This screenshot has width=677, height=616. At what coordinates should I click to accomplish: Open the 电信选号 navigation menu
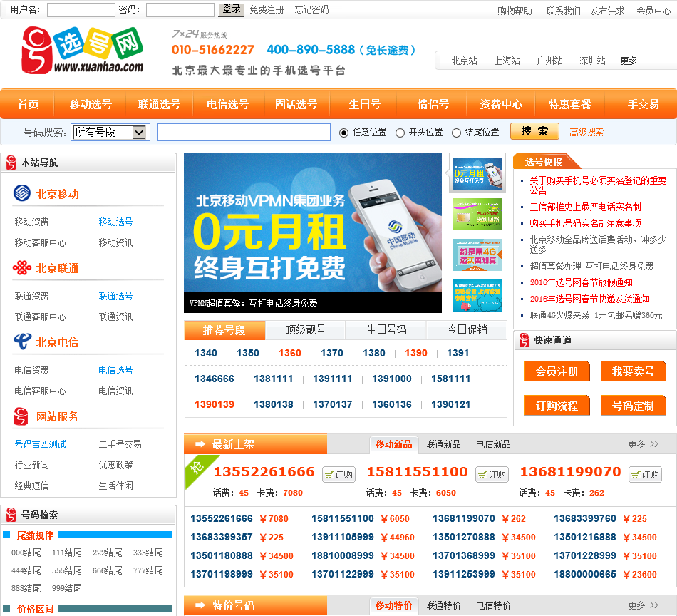click(x=227, y=104)
